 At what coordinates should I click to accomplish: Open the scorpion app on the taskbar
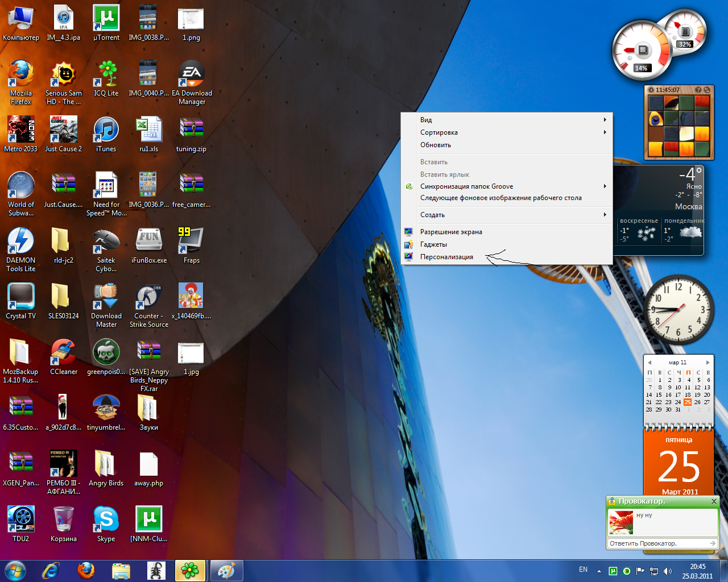point(156,571)
